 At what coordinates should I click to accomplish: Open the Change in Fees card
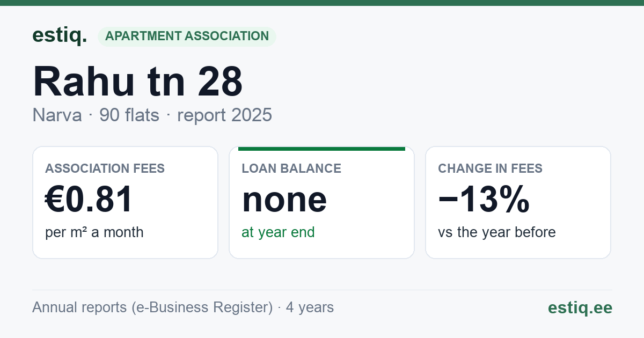[x=518, y=202]
